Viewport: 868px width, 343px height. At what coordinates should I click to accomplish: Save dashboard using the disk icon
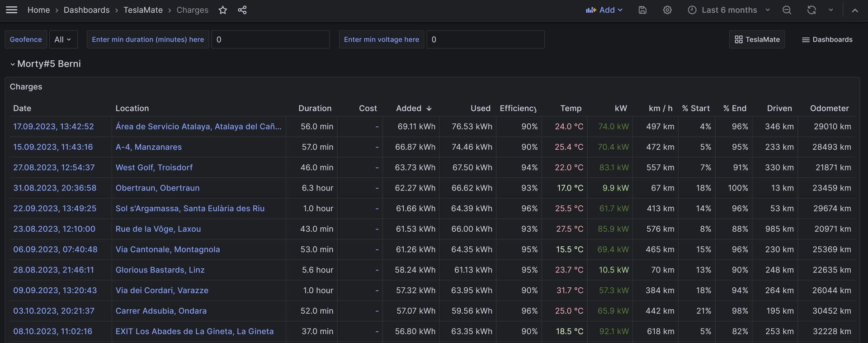[642, 10]
